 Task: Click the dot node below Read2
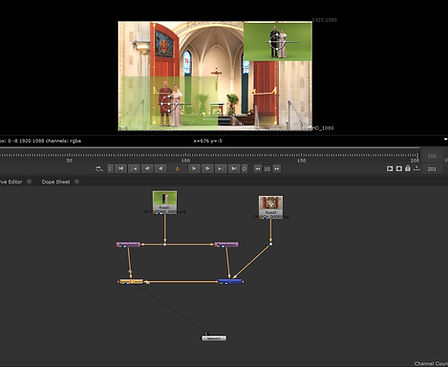271,244
